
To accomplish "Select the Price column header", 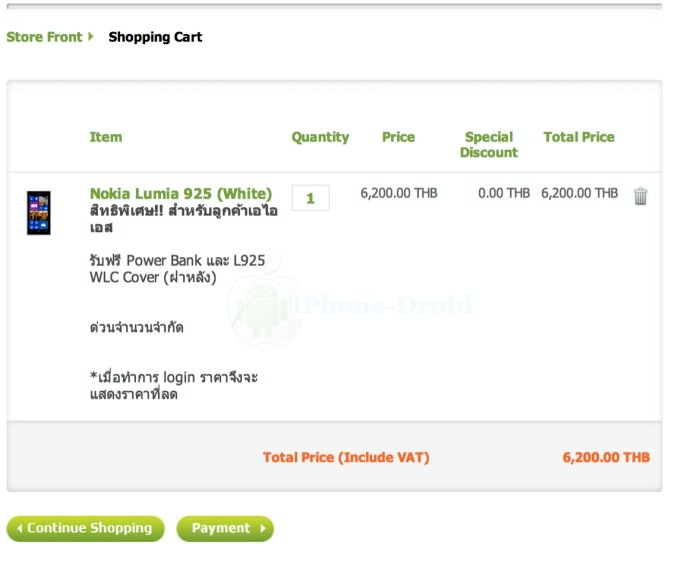I will 398,137.
